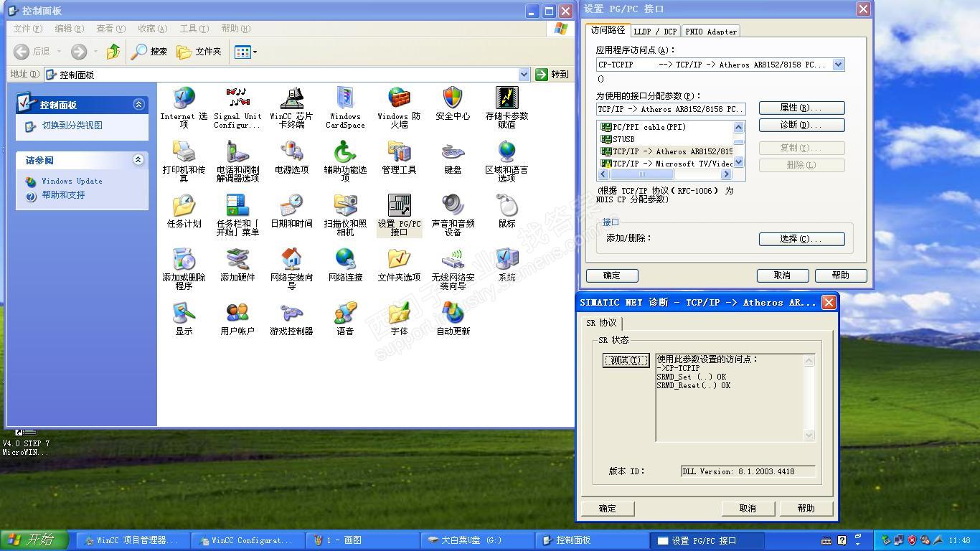The height and width of the screenshot is (551, 980).
Task: Select PC/PPI cable(PPI) in interface list
Action: point(666,127)
